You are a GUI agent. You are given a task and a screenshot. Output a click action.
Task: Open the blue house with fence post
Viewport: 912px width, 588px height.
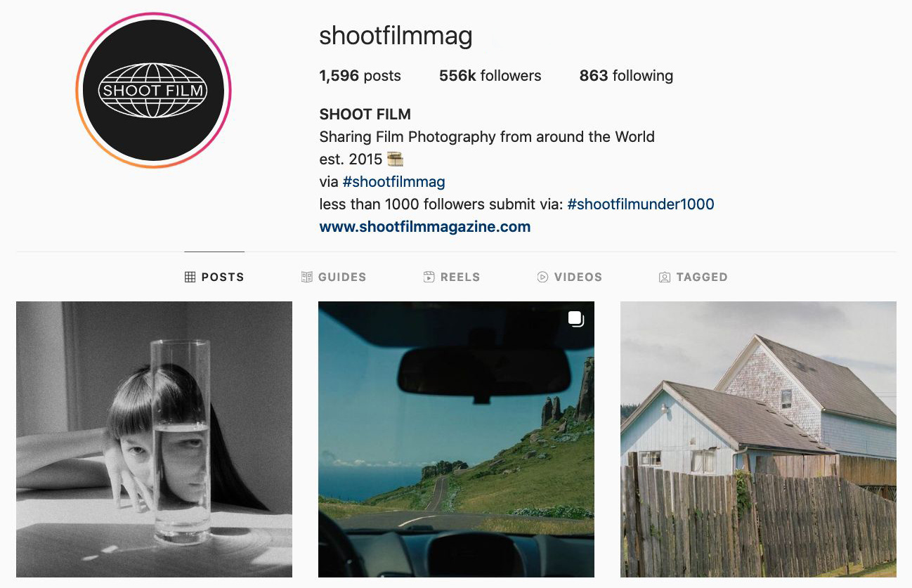point(758,439)
